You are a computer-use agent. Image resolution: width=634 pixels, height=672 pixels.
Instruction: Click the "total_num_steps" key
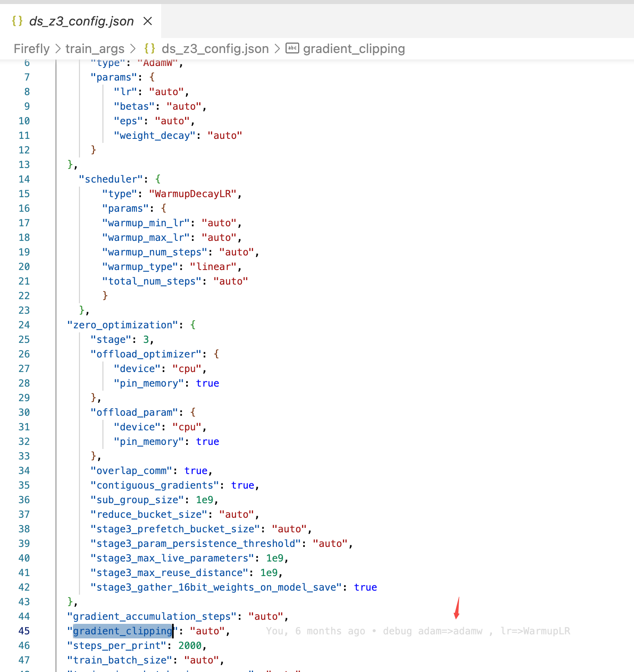point(152,281)
